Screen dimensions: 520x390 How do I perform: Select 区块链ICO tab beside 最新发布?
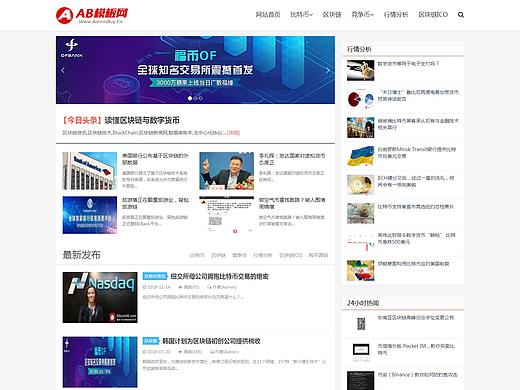click(x=291, y=255)
